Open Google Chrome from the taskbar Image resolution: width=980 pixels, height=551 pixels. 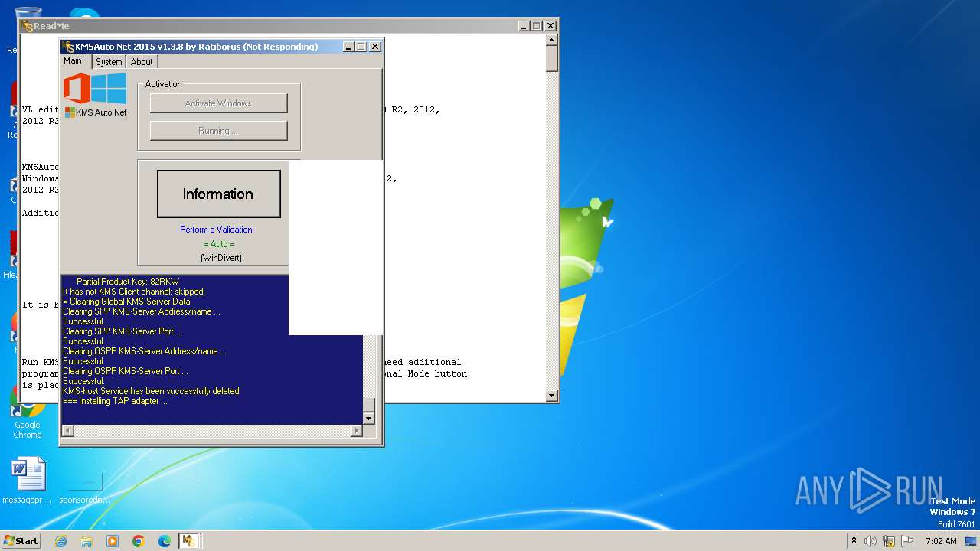point(139,541)
